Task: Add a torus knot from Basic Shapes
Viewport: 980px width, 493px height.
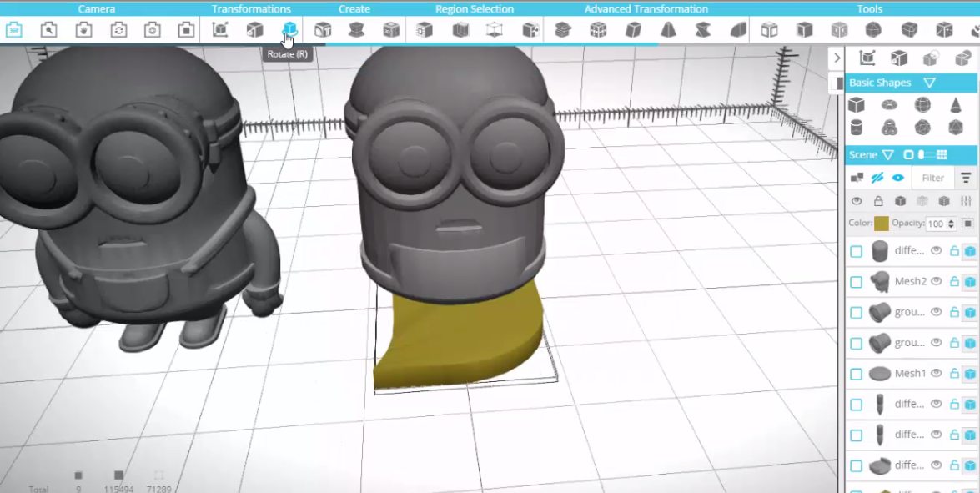Action: [889, 128]
